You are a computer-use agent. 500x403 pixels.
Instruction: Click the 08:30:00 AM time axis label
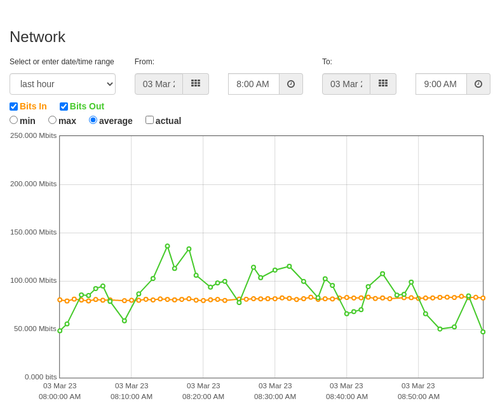(275, 397)
